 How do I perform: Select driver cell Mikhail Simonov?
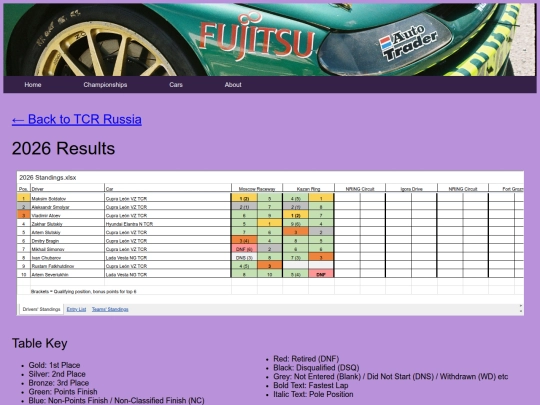tap(68, 249)
